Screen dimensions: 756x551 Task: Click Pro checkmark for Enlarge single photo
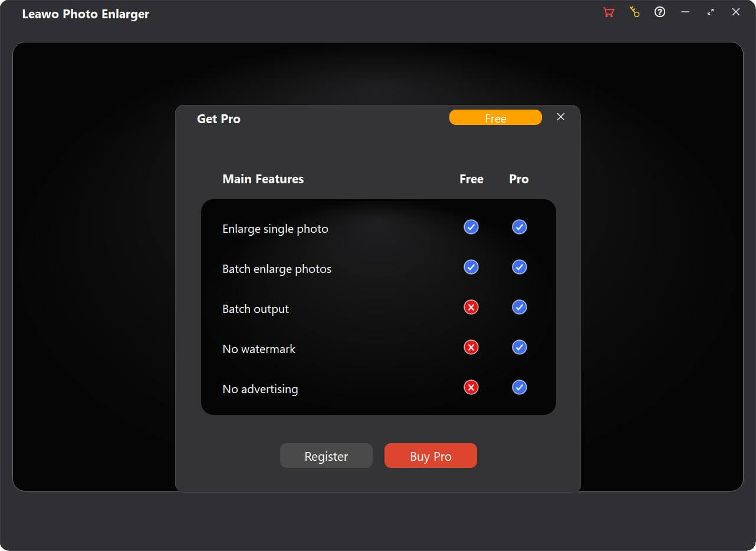coord(520,227)
